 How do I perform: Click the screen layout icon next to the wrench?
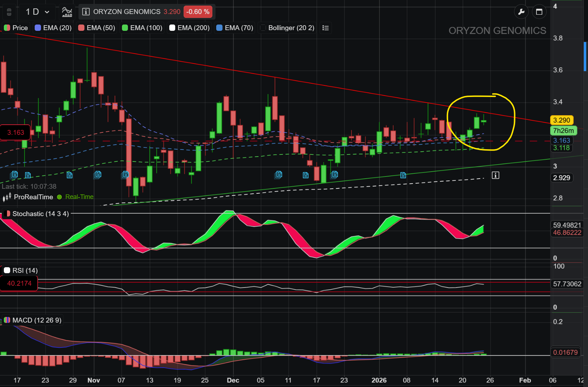(x=539, y=12)
